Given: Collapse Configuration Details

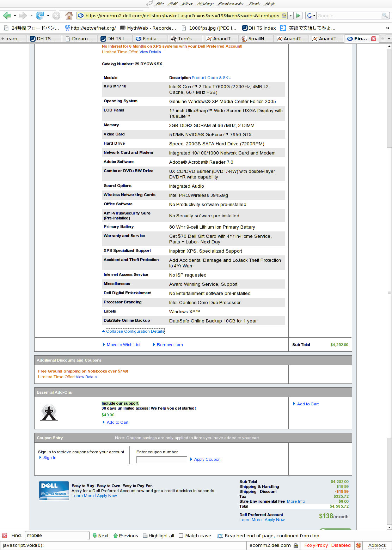Looking at the screenshot, I should pos(135,331).
